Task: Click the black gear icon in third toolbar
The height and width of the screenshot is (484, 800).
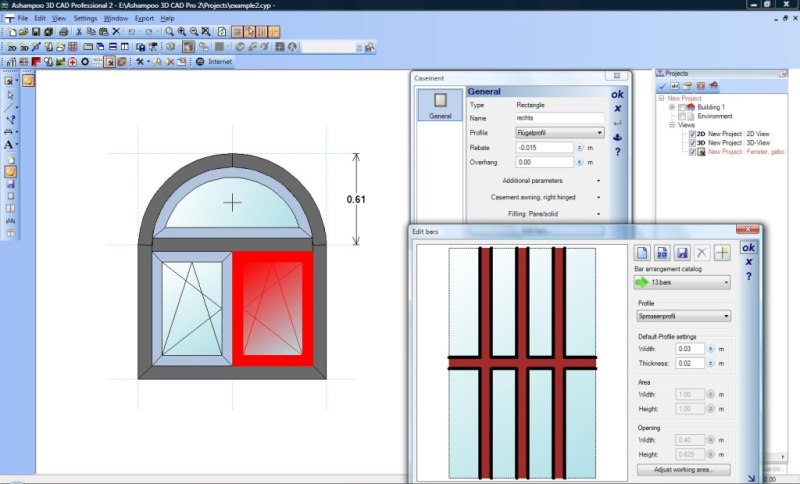Action: [x=85, y=62]
